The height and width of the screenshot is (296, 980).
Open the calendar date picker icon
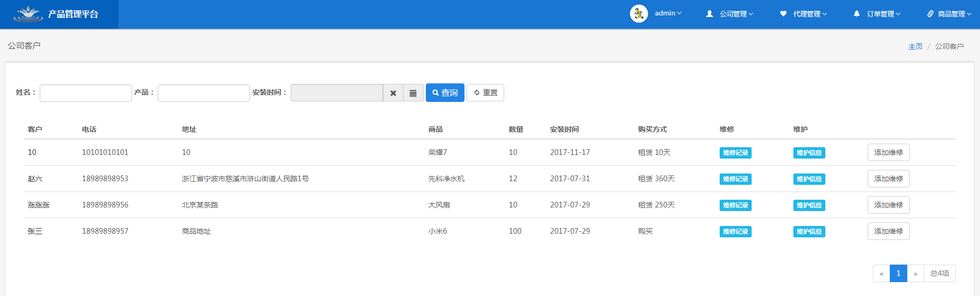click(x=413, y=93)
